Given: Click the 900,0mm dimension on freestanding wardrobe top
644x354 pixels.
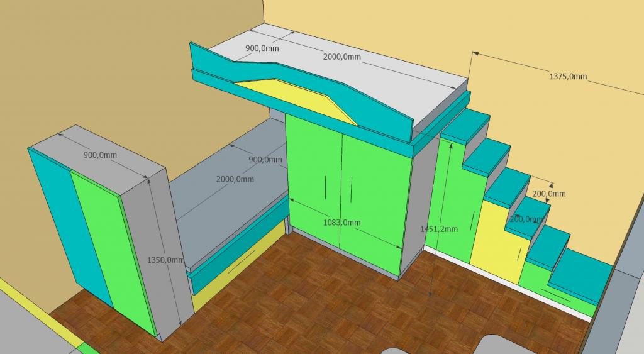Looking at the screenshot, I should pyautogui.click(x=100, y=155).
